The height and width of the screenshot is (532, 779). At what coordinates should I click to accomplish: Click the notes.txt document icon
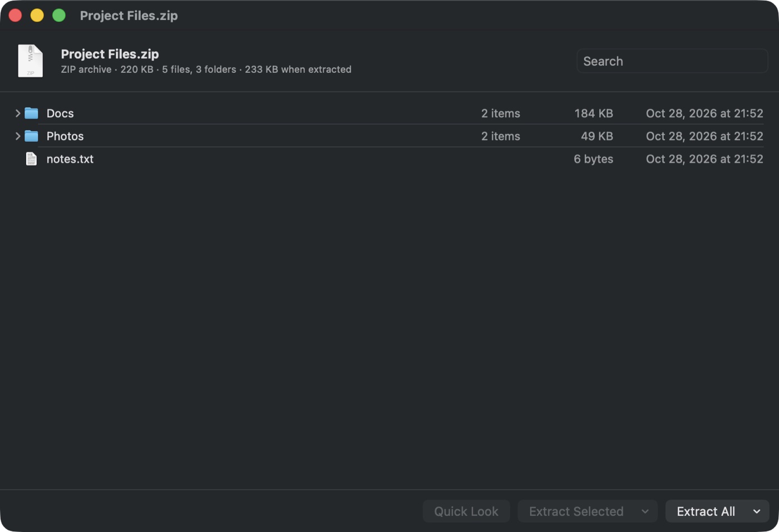pos(31,159)
